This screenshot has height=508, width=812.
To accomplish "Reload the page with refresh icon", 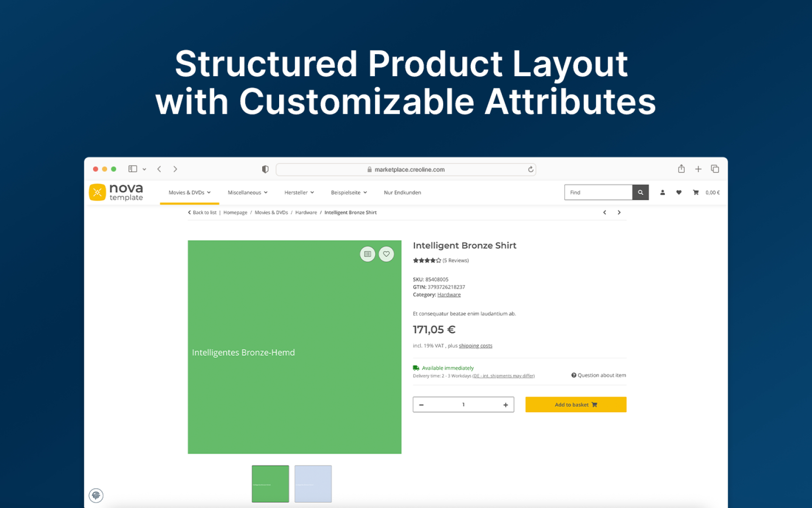I will click(x=531, y=169).
